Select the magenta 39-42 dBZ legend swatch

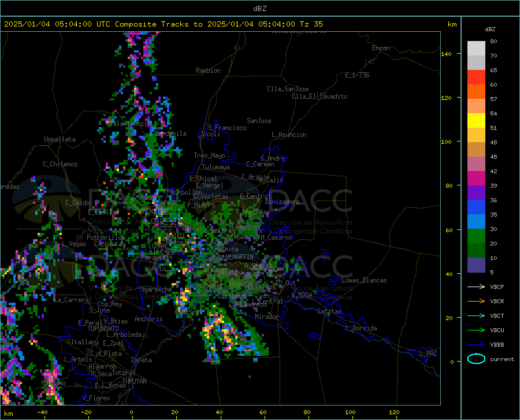pyautogui.click(x=476, y=179)
